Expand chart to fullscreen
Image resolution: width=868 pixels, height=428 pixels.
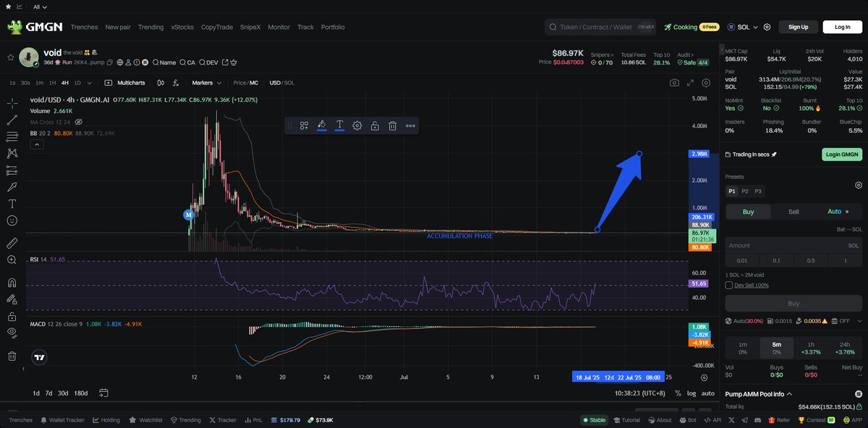[690, 83]
